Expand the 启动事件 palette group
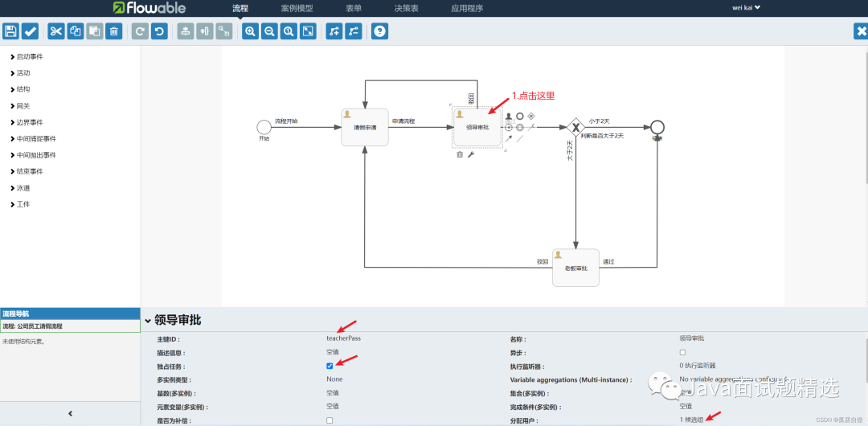The image size is (868, 426). [29, 56]
